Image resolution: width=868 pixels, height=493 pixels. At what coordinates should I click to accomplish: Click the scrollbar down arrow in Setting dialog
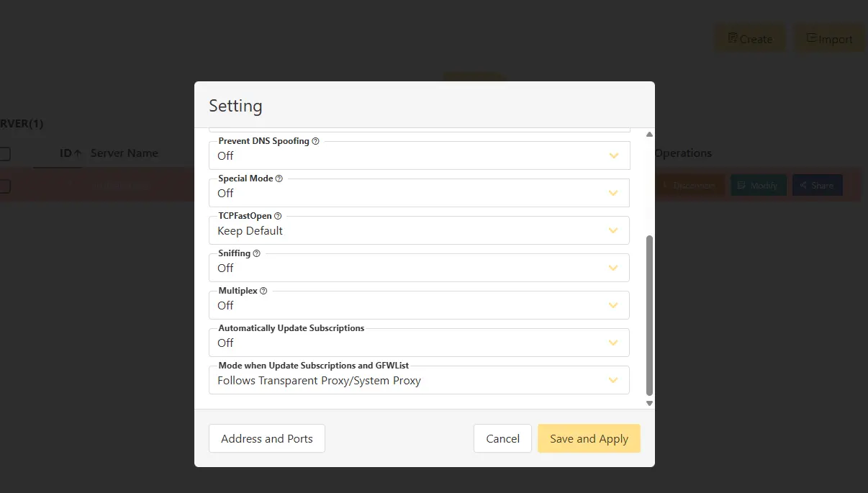pyautogui.click(x=650, y=404)
